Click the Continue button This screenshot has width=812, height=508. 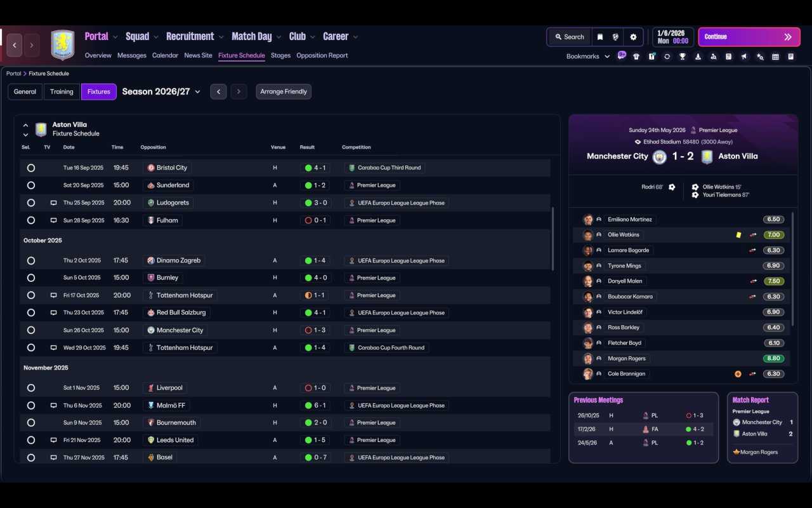pos(749,37)
